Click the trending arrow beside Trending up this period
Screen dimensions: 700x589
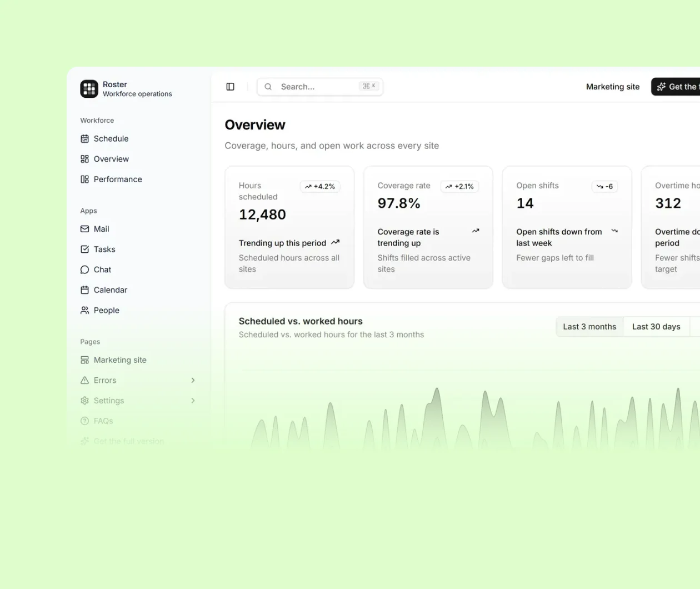335,242
